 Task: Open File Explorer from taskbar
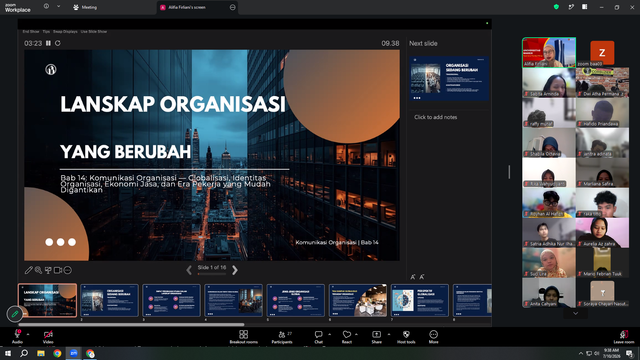tap(41, 353)
